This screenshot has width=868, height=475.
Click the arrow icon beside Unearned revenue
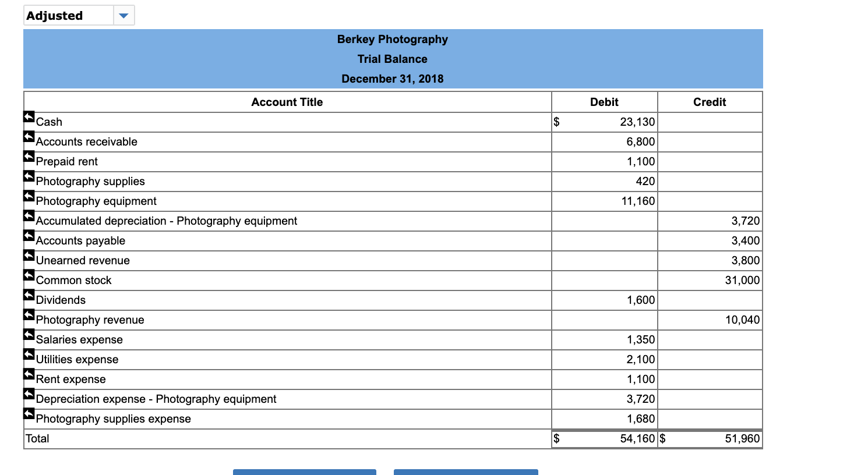(x=29, y=256)
